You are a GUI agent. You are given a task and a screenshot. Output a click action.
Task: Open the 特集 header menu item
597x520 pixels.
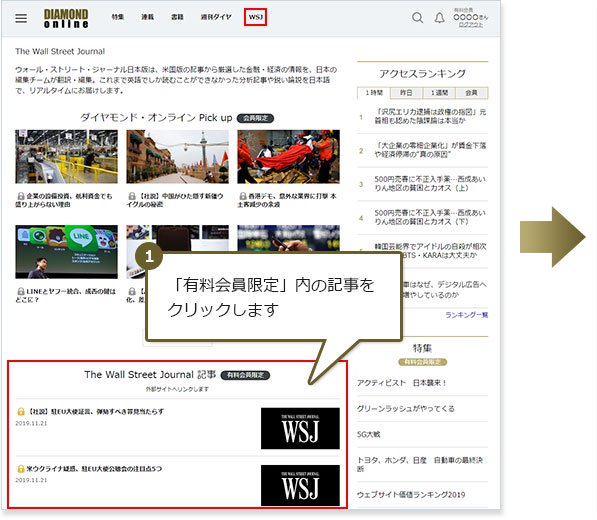118,17
